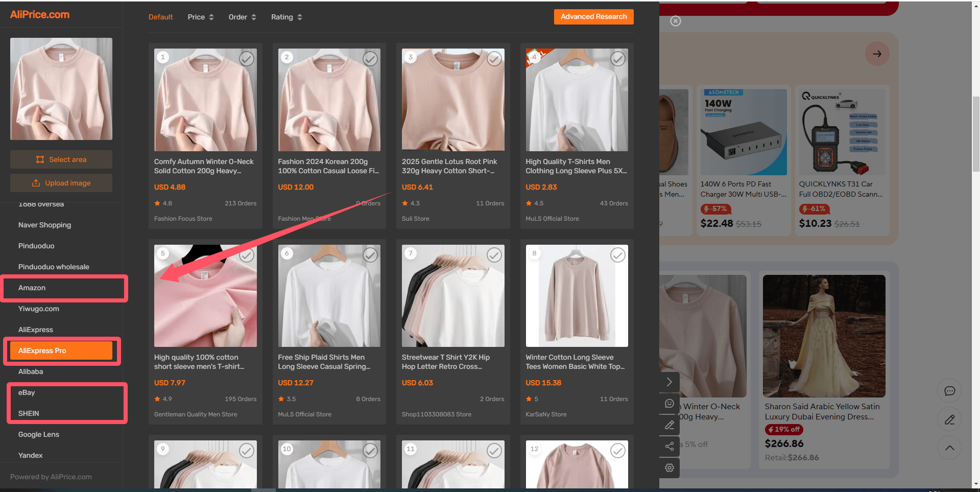Check the select circle on product 3
980x492 pixels.
[x=494, y=59]
